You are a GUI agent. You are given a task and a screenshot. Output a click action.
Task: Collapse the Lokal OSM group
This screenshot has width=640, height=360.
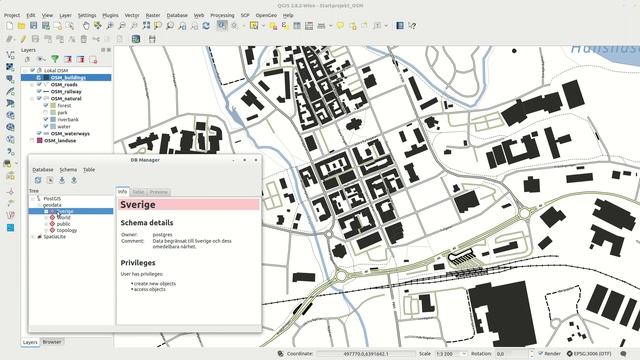25,71
